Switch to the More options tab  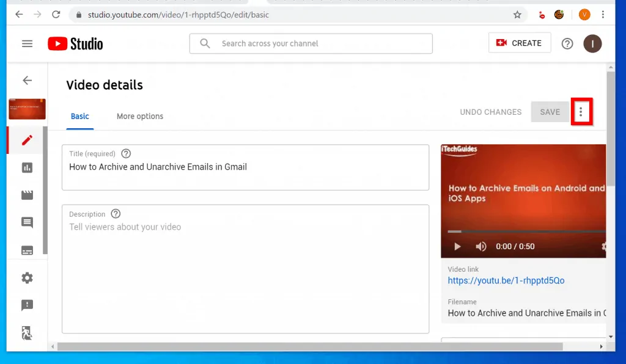139,116
